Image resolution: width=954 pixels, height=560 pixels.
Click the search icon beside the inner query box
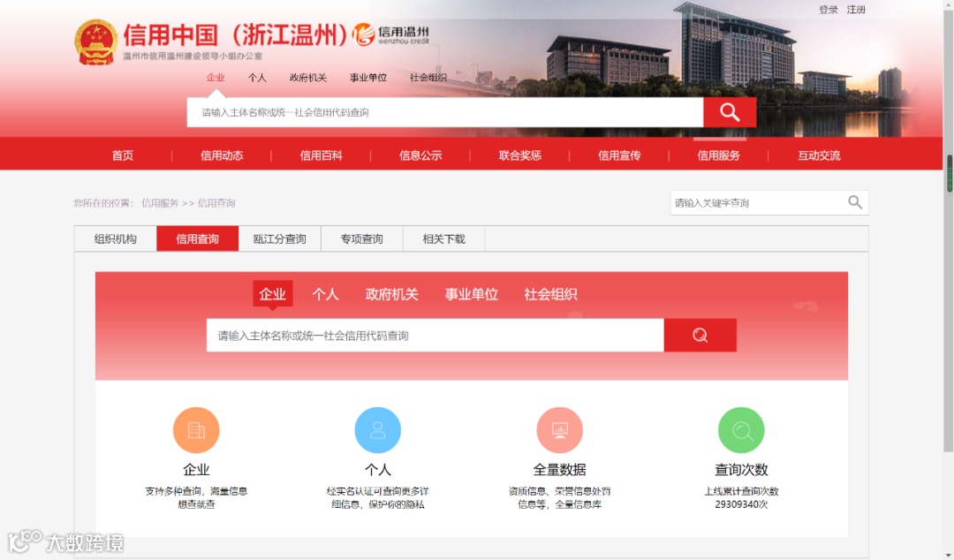pyautogui.click(x=700, y=335)
